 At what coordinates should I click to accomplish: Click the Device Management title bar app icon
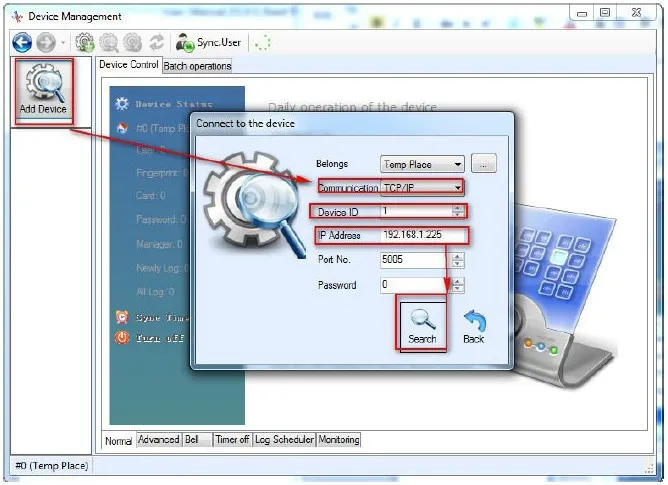point(17,17)
